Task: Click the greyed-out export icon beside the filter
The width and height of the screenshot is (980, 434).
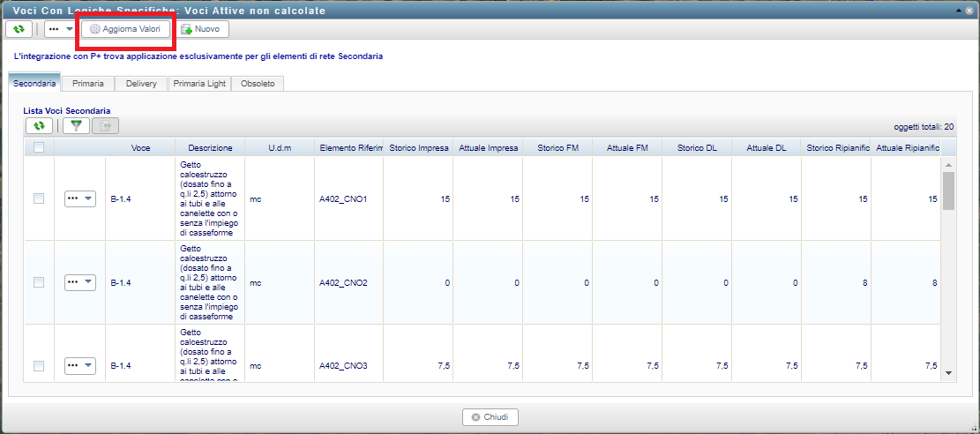Action: [x=105, y=126]
